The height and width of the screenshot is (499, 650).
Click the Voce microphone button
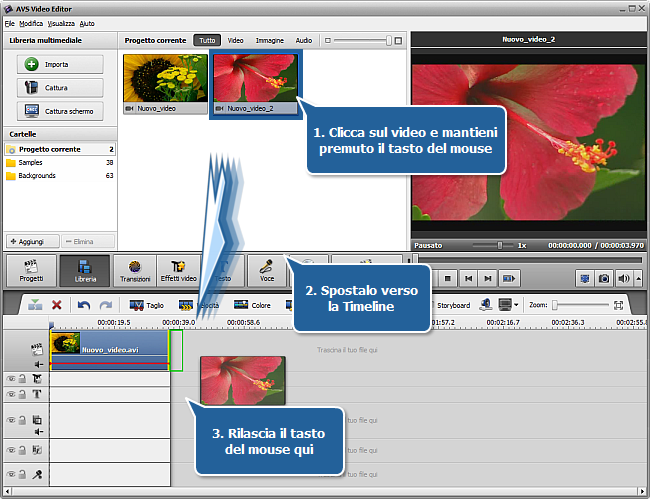(267, 271)
